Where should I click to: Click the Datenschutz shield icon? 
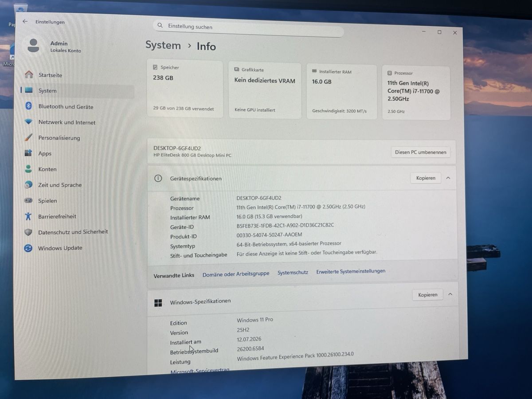(x=28, y=232)
